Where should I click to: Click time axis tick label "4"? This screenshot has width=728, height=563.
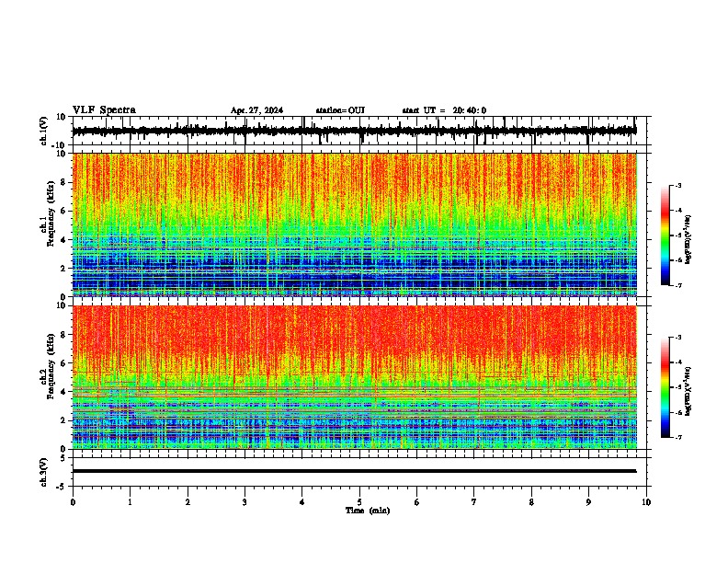coord(302,502)
